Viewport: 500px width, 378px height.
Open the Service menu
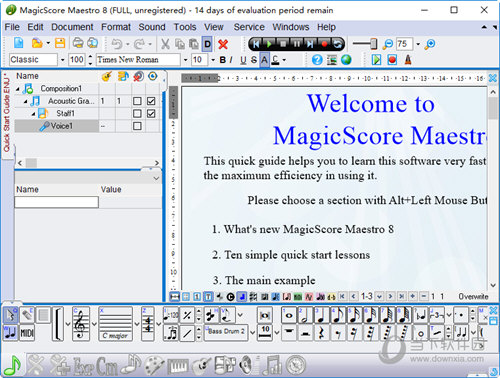point(249,27)
